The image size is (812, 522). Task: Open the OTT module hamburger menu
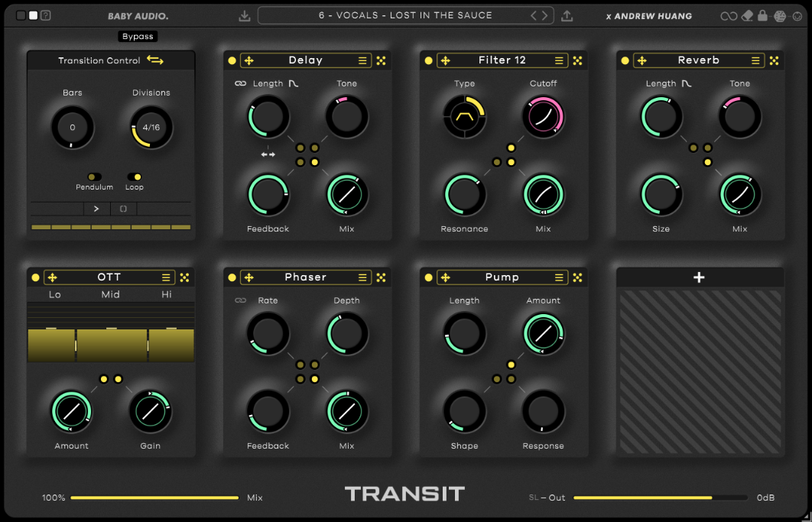pos(167,277)
